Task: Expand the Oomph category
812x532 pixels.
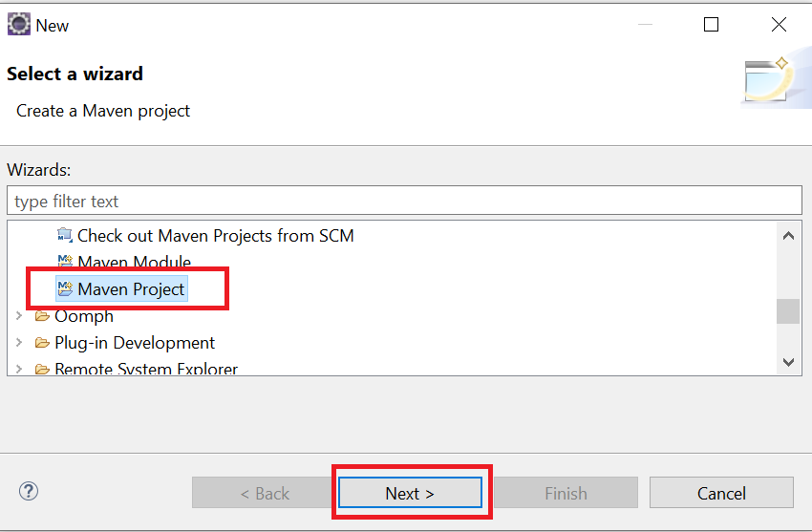Action: tap(19, 316)
